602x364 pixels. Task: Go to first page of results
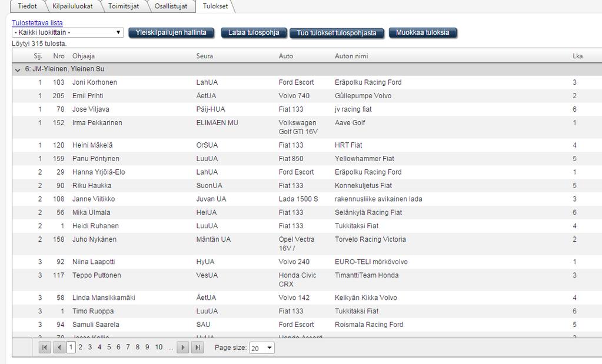click(x=45, y=348)
